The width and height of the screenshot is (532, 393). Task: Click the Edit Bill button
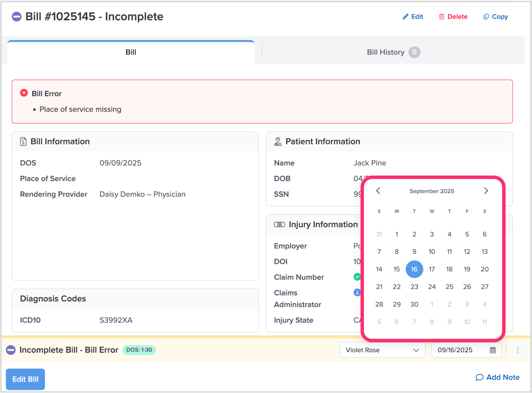(25, 379)
